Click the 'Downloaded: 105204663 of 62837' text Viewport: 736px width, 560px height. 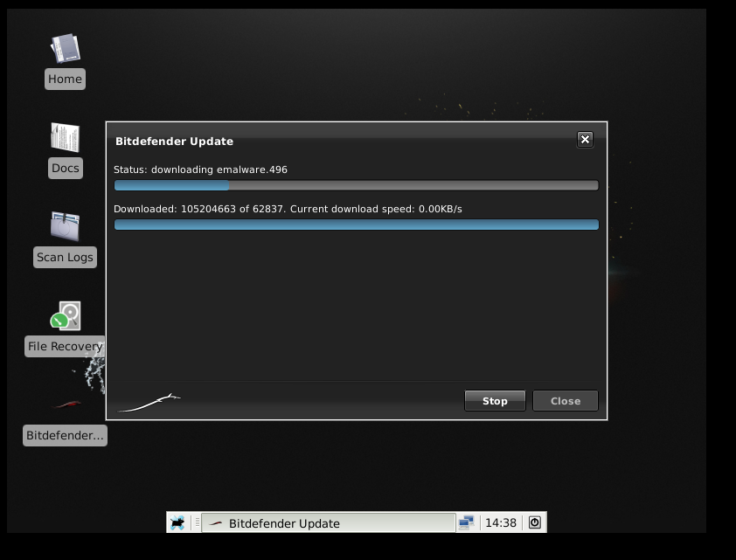(199, 209)
